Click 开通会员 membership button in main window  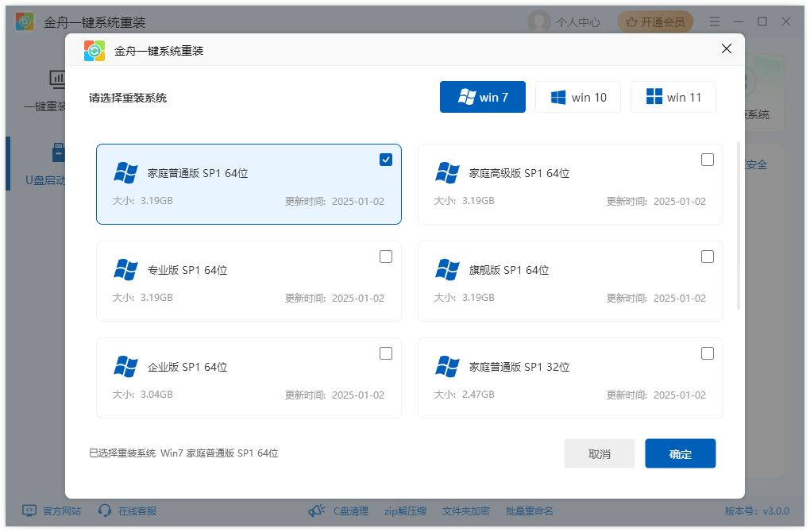(x=655, y=22)
